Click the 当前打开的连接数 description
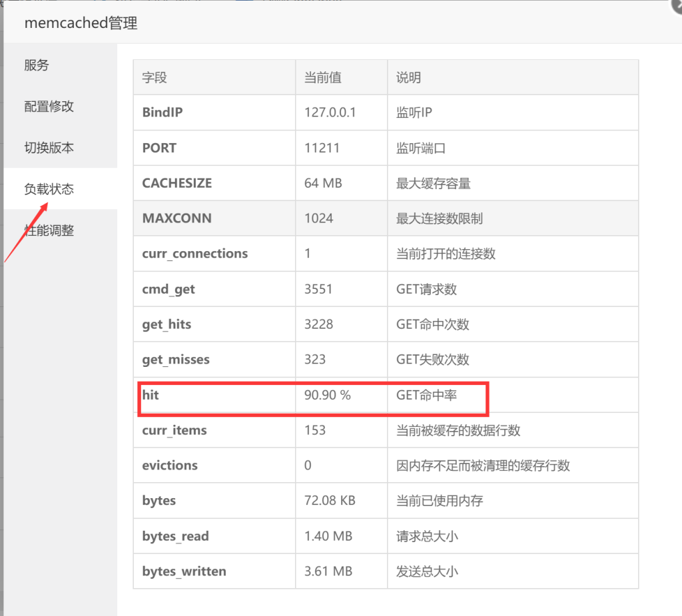This screenshot has height=616, width=682. coord(446,253)
